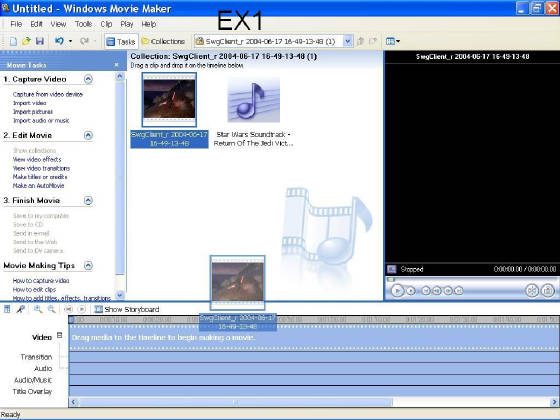The height and width of the screenshot is (420, 560).
Task: Click the Back button in preview monitor
Action: [426, 291]
